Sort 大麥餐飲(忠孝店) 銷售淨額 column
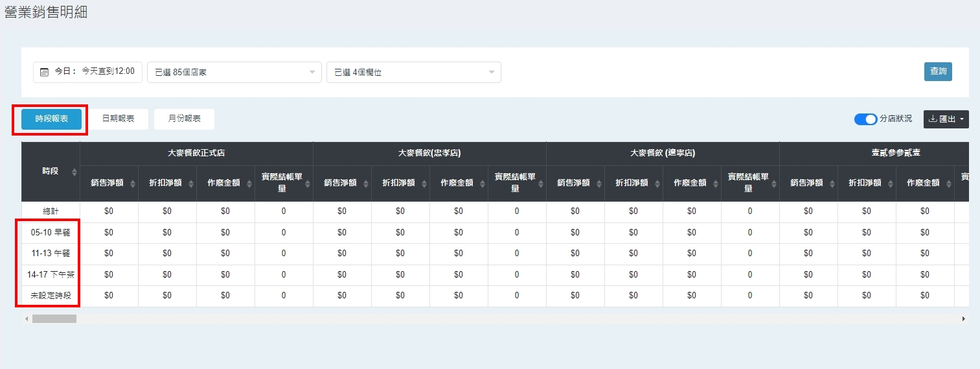The image size is (980, 369). (366, 184)
